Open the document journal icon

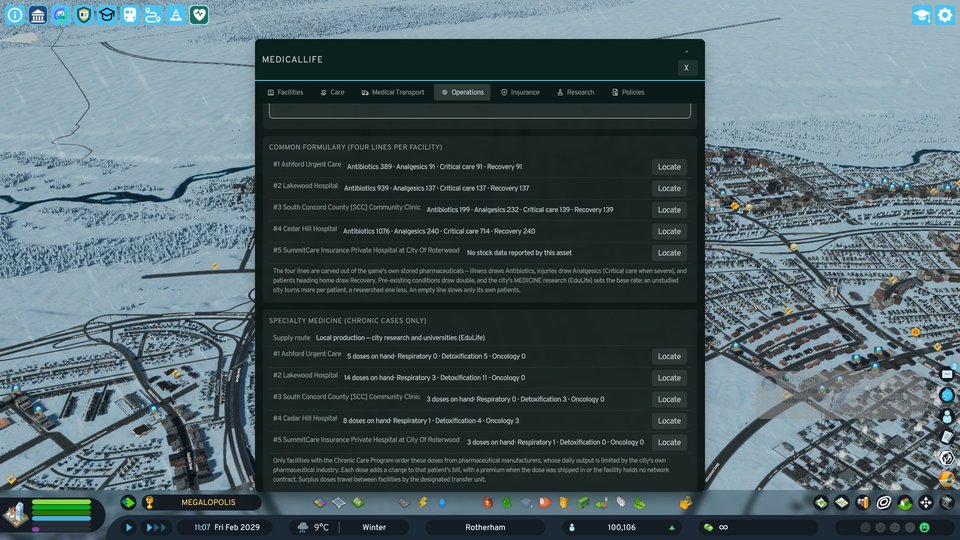coord(947,437)
